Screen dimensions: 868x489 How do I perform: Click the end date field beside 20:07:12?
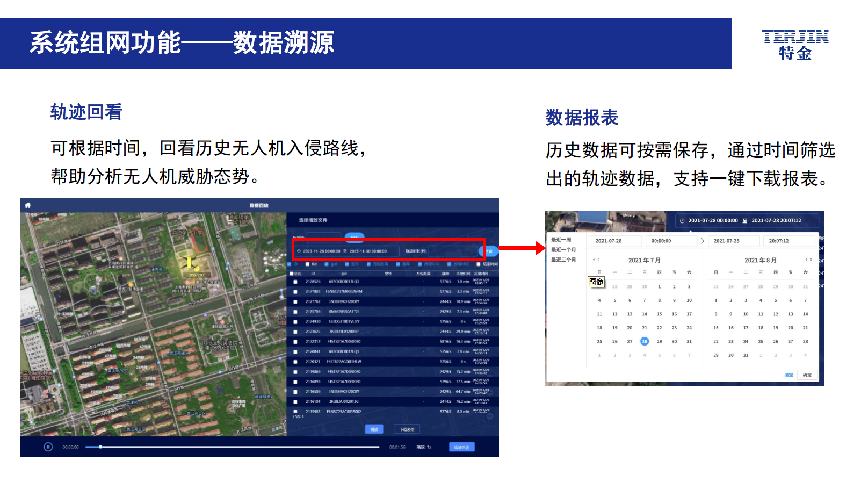734,241
